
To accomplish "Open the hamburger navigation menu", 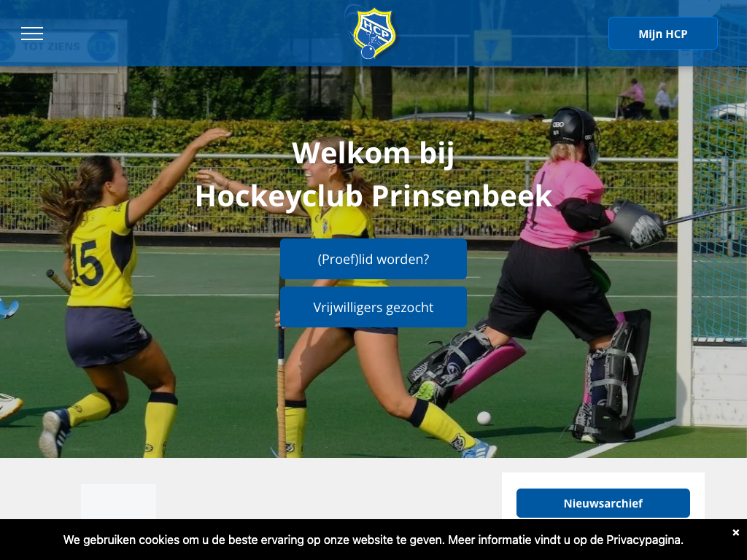I will pos(32,34).
